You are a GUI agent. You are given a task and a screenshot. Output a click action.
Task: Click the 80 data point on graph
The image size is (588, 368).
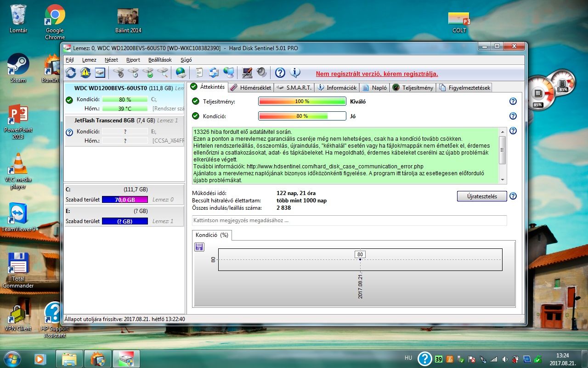tap(360, 259)
